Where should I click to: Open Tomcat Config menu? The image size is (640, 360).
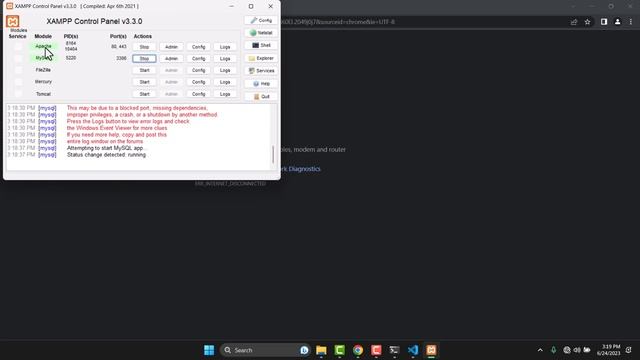(198, 94)
